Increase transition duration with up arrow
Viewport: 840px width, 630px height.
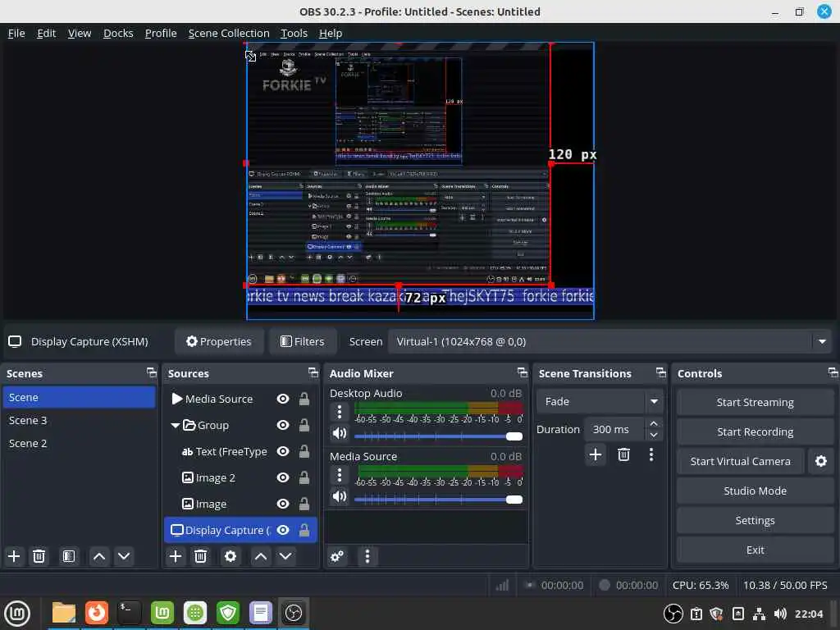[x=654, y=423]
